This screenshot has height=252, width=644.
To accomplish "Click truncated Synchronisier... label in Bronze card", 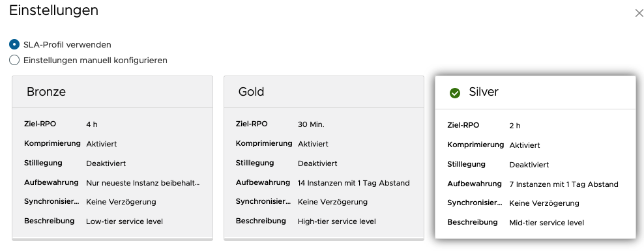I will pos(51,201).
